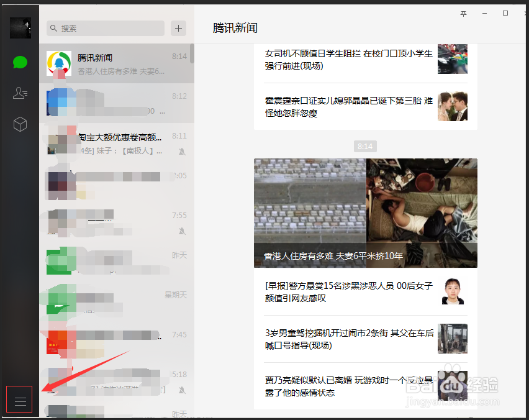Image resolution: width=529 pixels, height=420 pixels.
Task: Open the blurred conversation marked 星期天
Action: point(117,302)
